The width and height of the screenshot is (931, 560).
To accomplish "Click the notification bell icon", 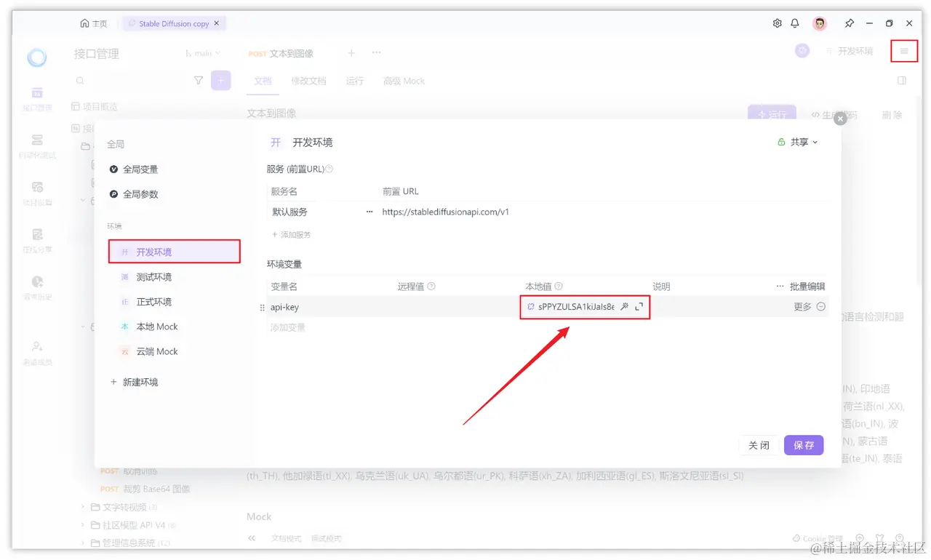I will (x=795, y=23).
